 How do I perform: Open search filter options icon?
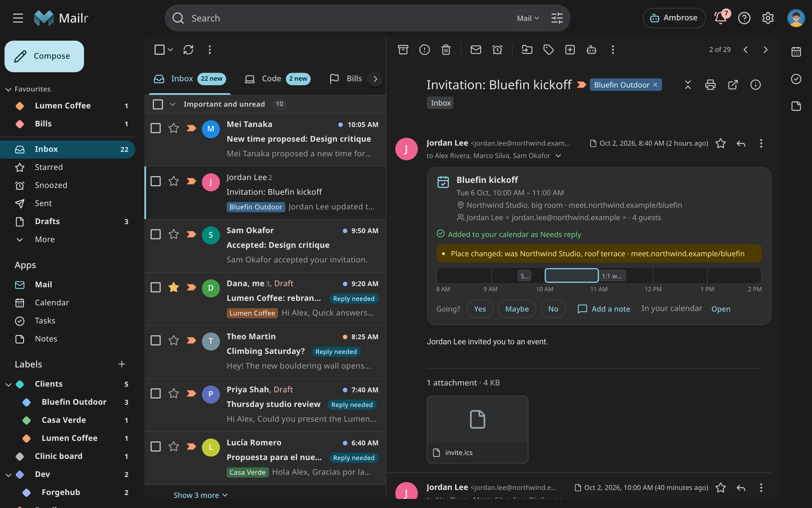tap(557, 18)
